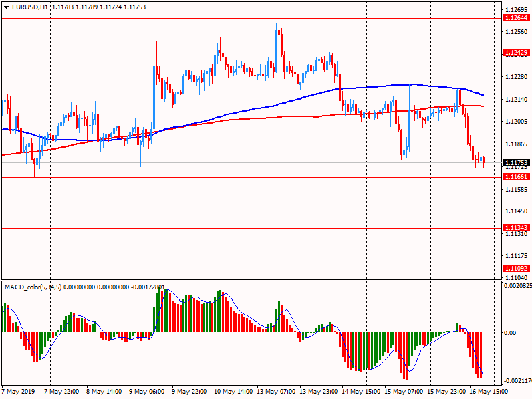Select the red 1.12429 price level label
The height and width of the screenshot is (399, 532).
click(x=515, y=52)
